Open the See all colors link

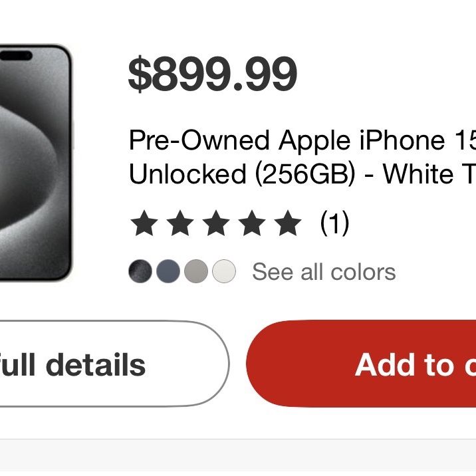324,272
